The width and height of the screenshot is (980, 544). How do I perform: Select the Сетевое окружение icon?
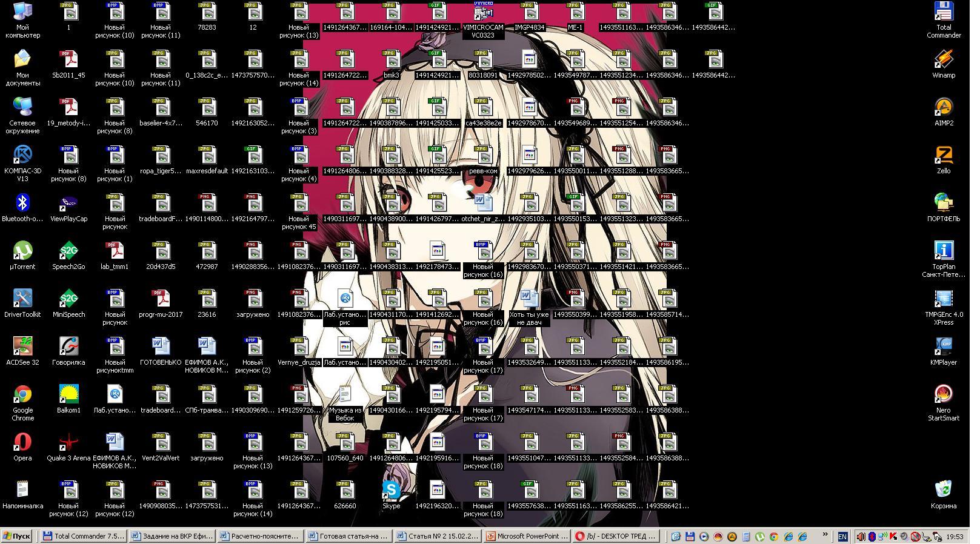click(x=22, y=116)
